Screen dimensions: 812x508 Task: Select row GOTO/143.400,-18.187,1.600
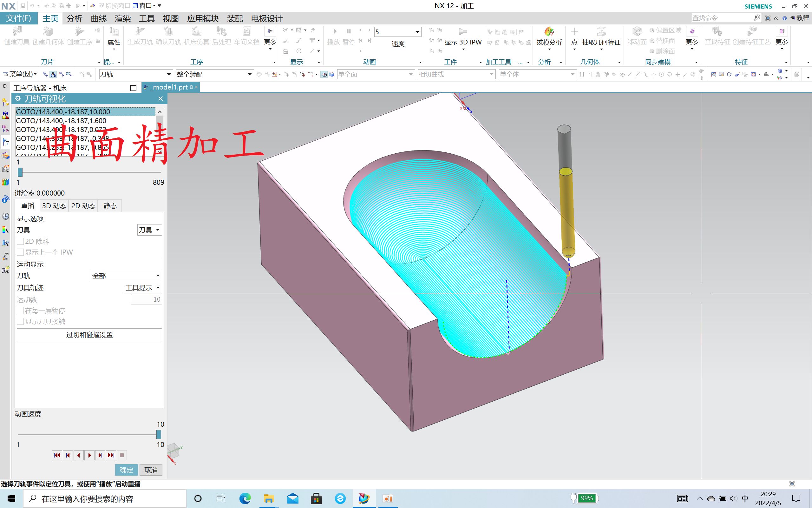coord(86,121)
